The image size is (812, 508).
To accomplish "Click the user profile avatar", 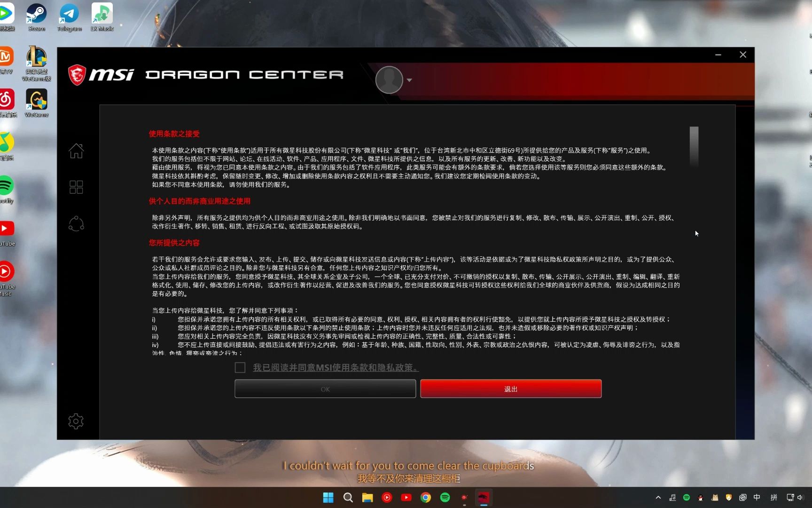I will click(389, 80).
